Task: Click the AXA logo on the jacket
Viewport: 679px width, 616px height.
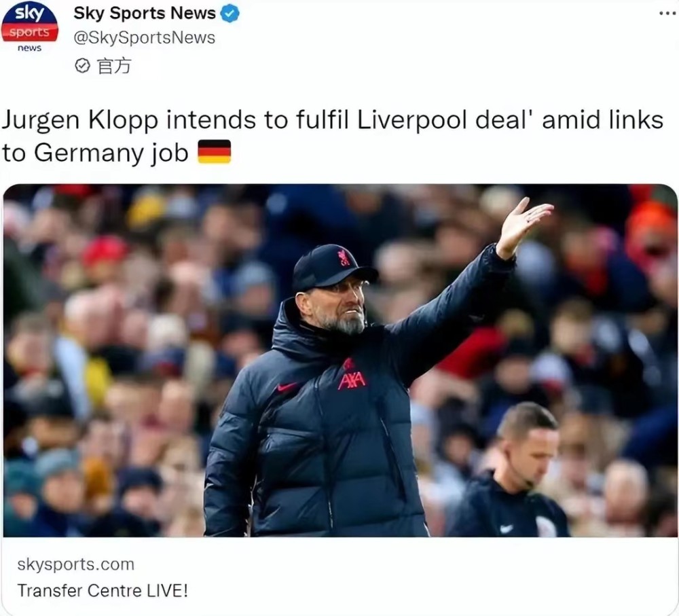Action: coord(351,381)
